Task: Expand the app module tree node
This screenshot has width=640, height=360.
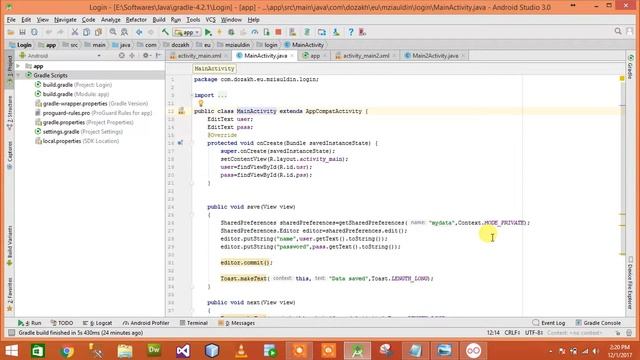Action: click(18, 66)
